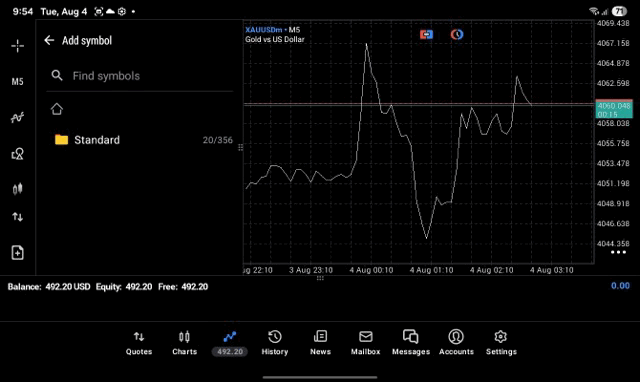This screenshot has height=382, width=640.
Task: Go back from Add symbol panel
Action: point(49,40)
